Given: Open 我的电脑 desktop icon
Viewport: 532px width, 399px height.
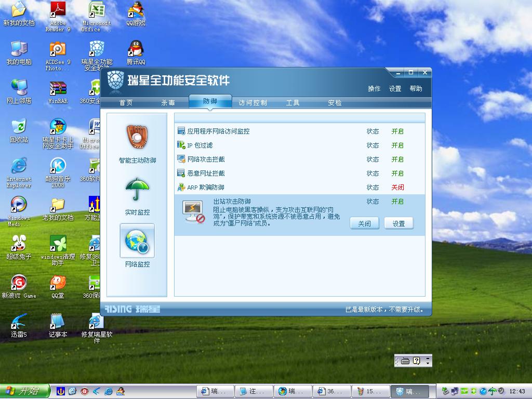Looking at the screenshot, I should click(x=19, y=48).
